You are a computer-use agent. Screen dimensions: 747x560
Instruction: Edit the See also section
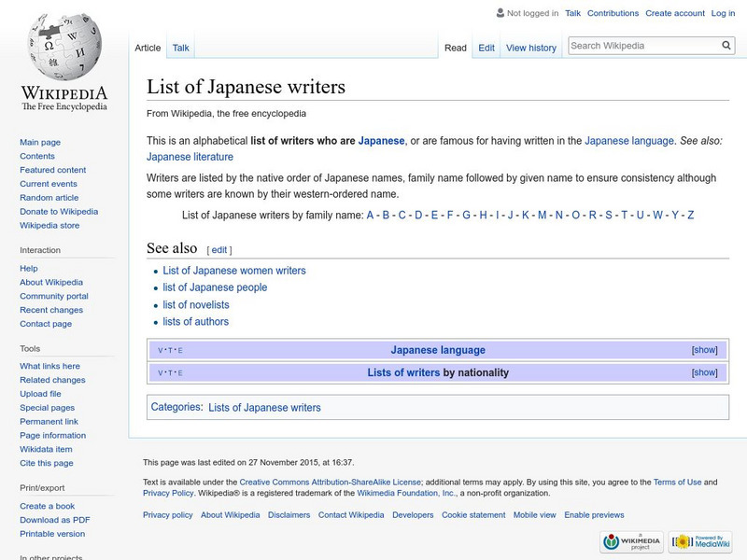(x=218, y=250)
